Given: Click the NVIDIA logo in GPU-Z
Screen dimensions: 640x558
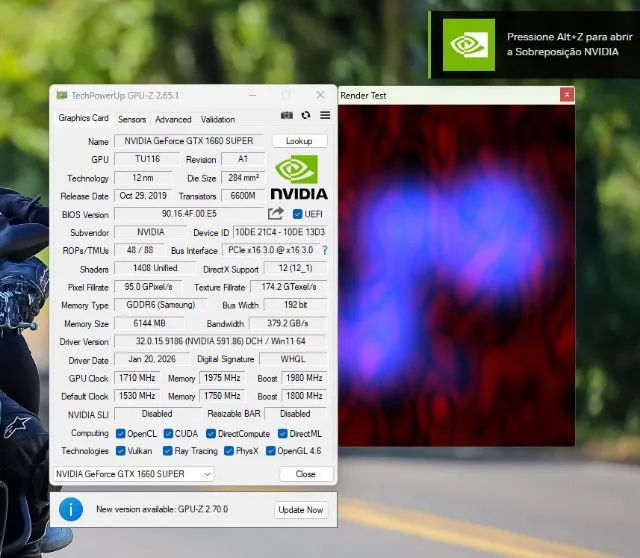Looking at the screenshot, I should pos(298,178).
